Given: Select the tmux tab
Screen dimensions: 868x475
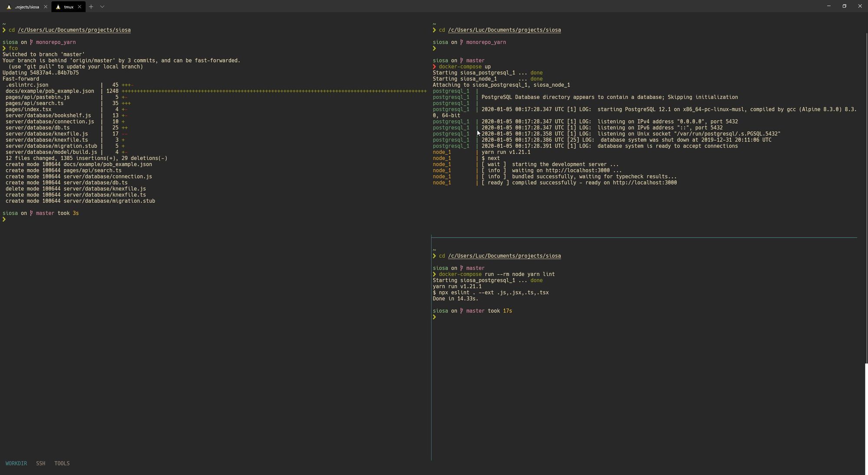Looking at the screenshot, I should pyautogui.click(x=68, y=7).
